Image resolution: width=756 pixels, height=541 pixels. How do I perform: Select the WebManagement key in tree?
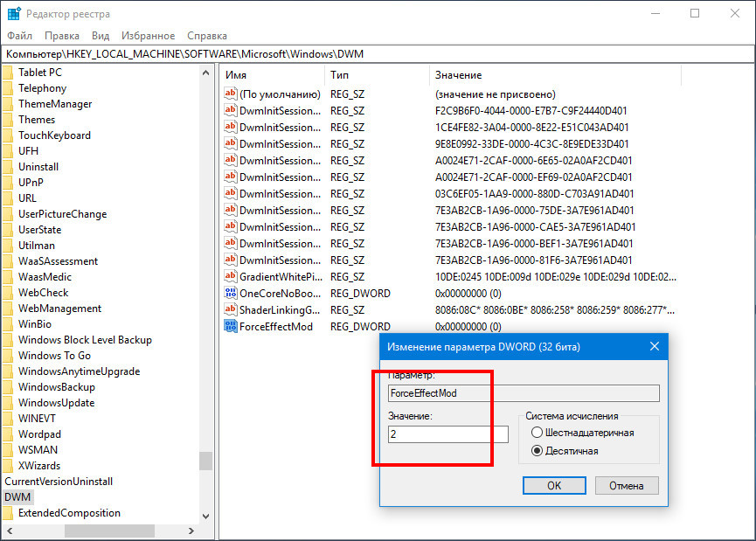[59, 309]
